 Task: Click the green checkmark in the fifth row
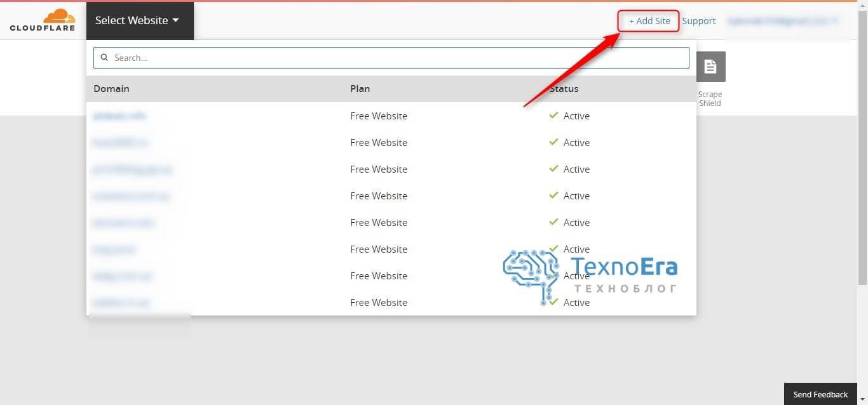pyautogui.click(x=553, y=222)
